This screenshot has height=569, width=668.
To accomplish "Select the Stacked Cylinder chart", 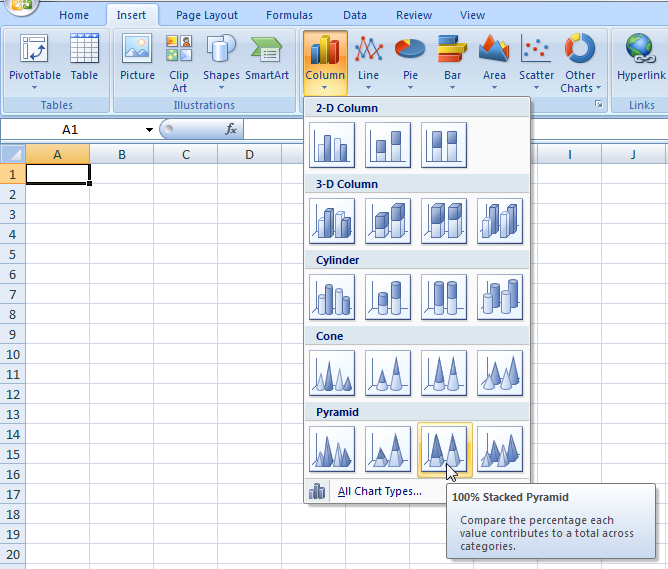I will 388,297.
